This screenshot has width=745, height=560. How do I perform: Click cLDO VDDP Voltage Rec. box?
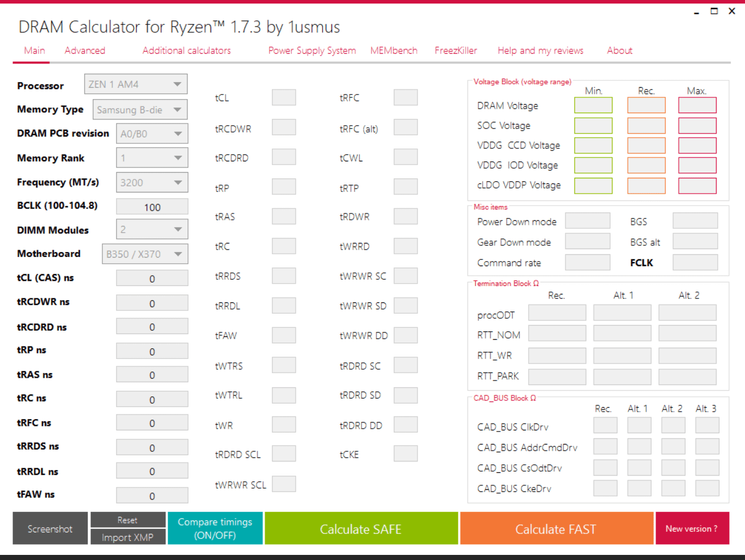(646, 186)
